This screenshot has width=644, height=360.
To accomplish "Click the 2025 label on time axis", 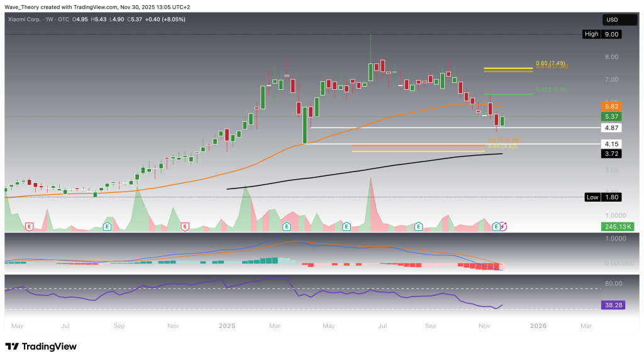I will point(226,326).
